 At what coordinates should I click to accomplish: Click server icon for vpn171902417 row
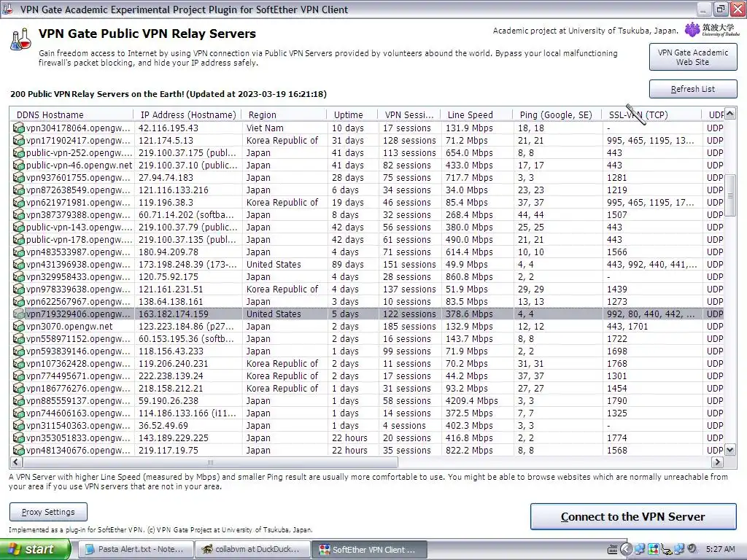coord(18,141)
